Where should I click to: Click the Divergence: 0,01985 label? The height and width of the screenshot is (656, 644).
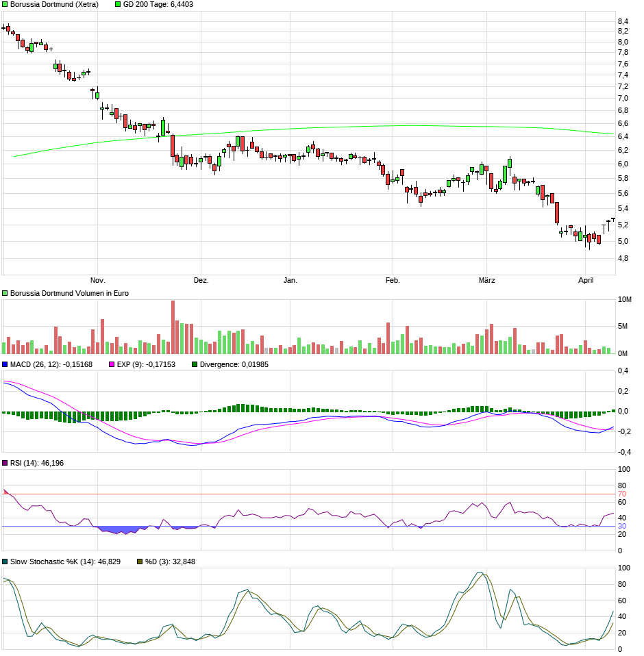234,364
